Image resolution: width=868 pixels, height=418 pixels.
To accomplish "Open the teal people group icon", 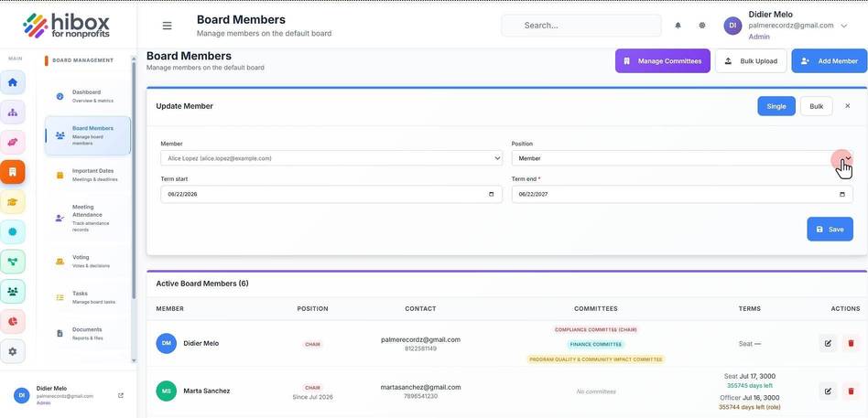I will click(x=13, y=292).
